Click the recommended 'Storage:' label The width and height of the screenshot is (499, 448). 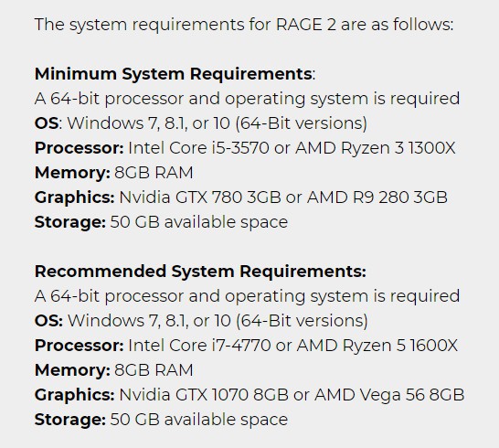coord(70,420)
